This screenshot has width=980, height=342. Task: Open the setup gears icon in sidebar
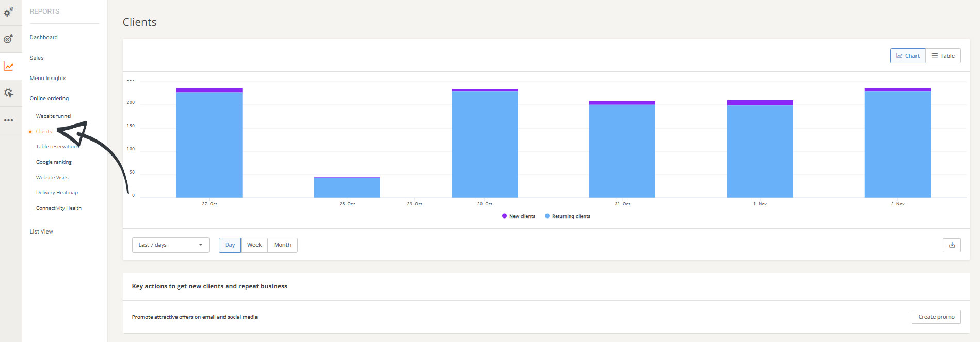pos(9,11)
